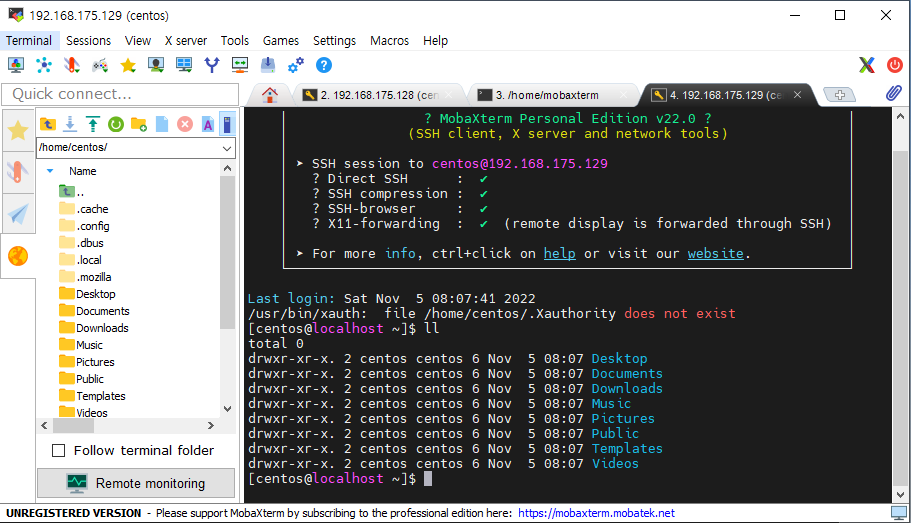
Task: Close the 192.168.175.129 tab
Action: click(x=798, y=95)
